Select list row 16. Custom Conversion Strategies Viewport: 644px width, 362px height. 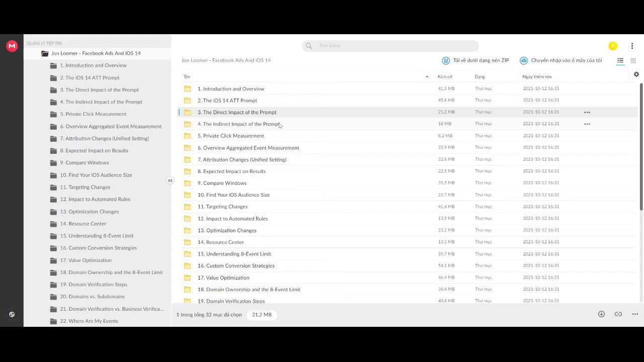click(408, 266)
